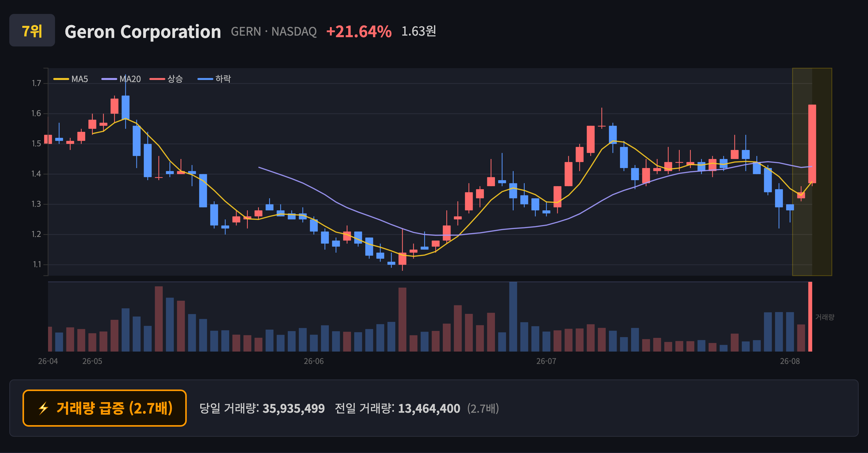Click the +21.64% change value
868x453 pixels.
pyautogui.click(x=359, y=32)
